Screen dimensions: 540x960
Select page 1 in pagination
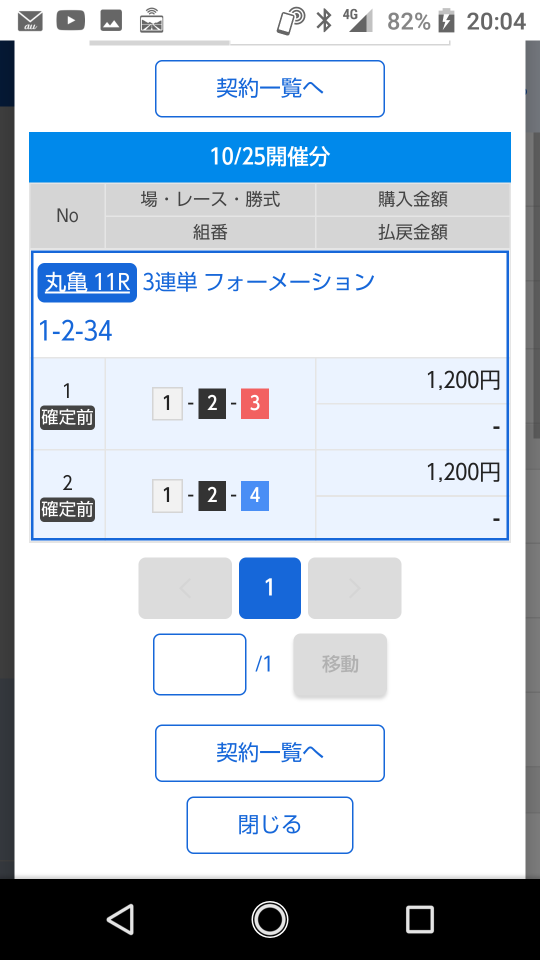[269, 588]
